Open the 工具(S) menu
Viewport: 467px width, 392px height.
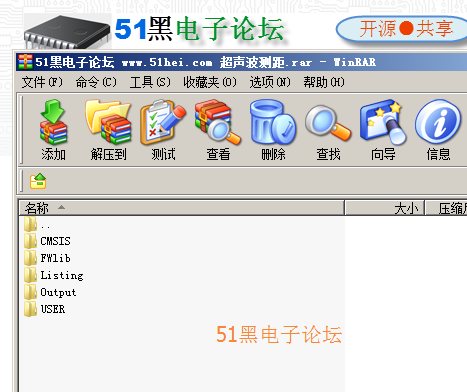click(150, 82)
